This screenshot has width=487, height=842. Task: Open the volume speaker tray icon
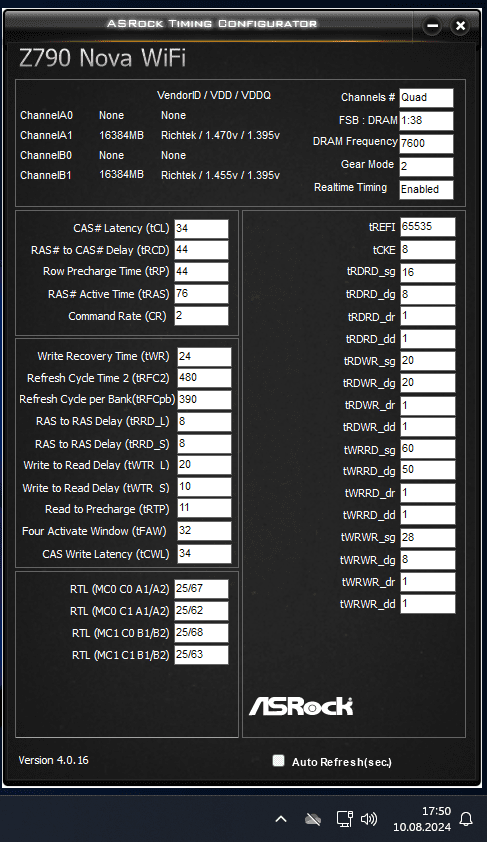point(369,819)
